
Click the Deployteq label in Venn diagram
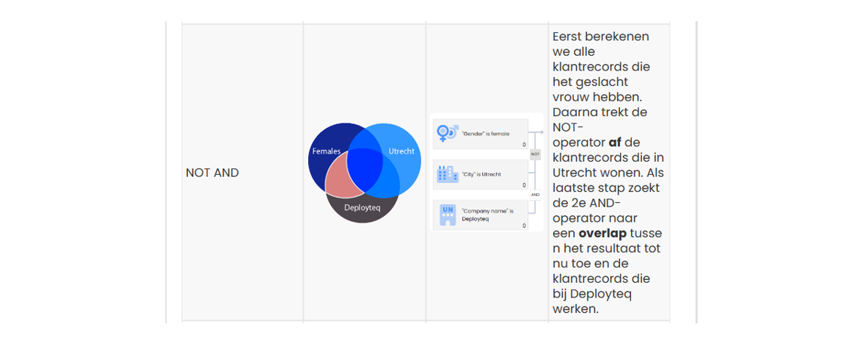pyautogui.click(x=362, y=208)
